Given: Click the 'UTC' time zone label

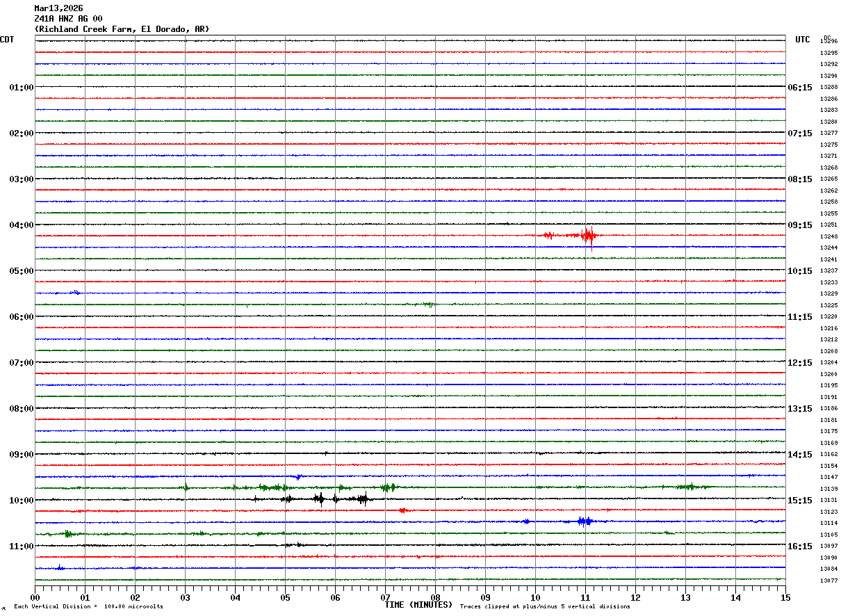Looking at the screenshot, I should coord(803,40).
